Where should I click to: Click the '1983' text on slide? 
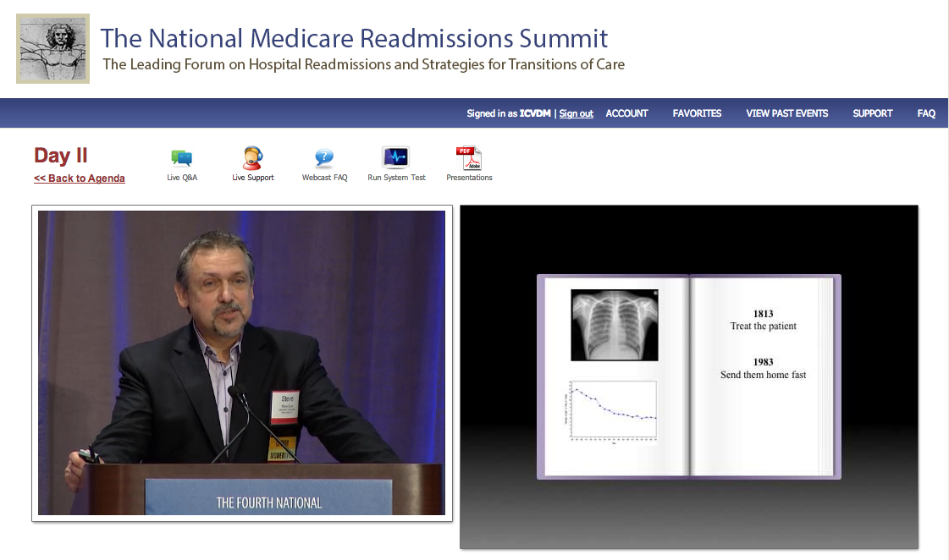click(764, 362)
